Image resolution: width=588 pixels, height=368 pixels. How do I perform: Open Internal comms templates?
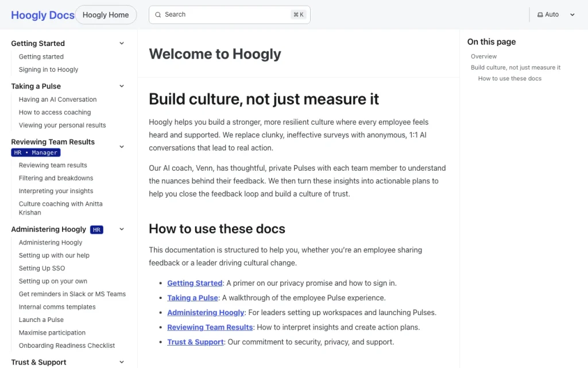[x=57, y=307]
